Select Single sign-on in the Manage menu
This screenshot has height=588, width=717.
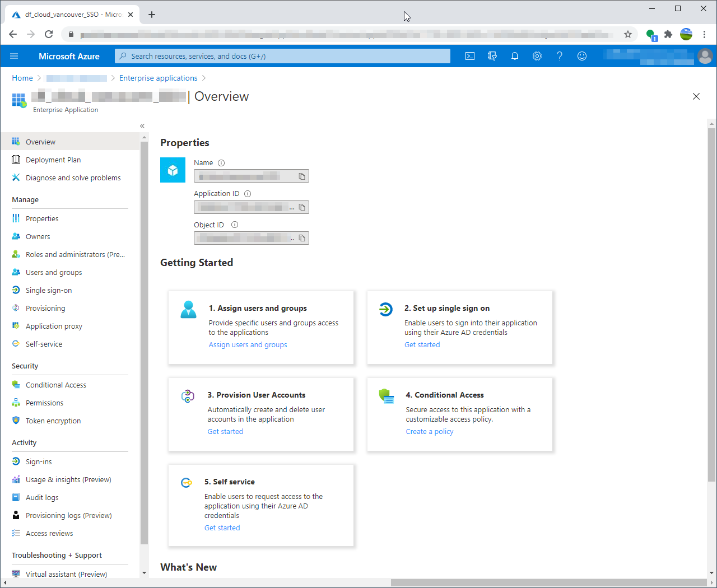(49, 290)
